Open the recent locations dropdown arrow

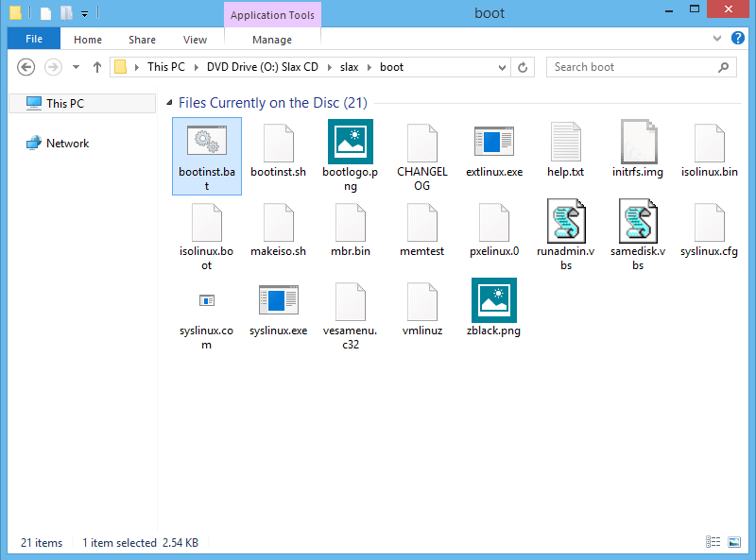click(77, 67)
